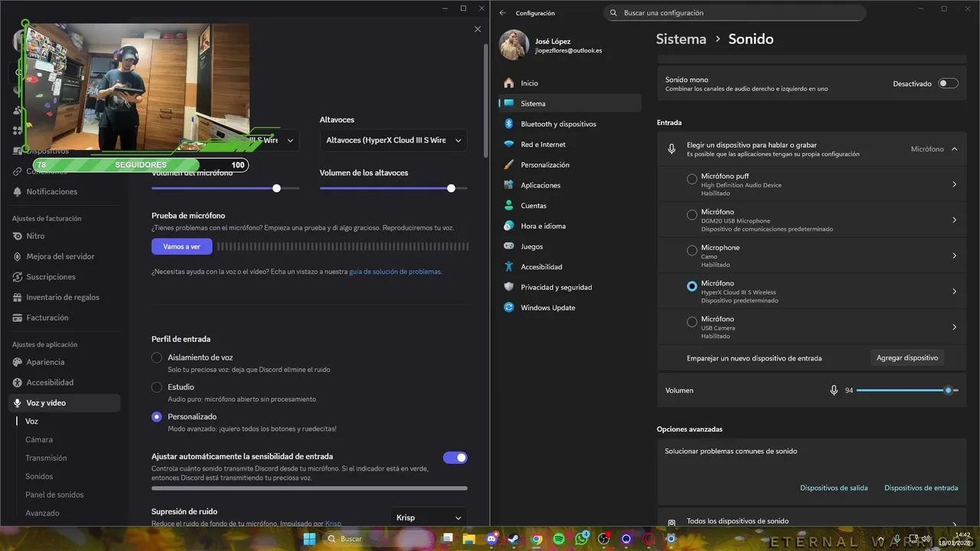
Task: Mute input with microphone icon beside Volumen
Action: coord(834,390)
